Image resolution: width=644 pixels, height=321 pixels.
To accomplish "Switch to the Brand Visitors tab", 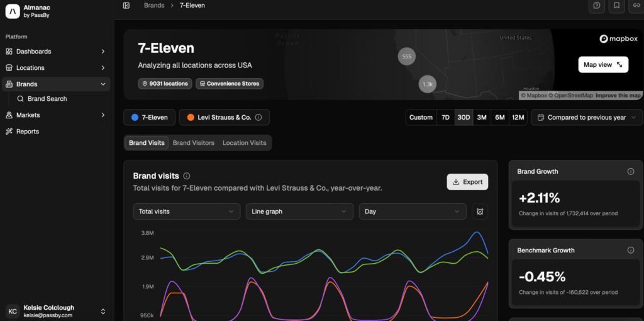I will tap(194, 143).
